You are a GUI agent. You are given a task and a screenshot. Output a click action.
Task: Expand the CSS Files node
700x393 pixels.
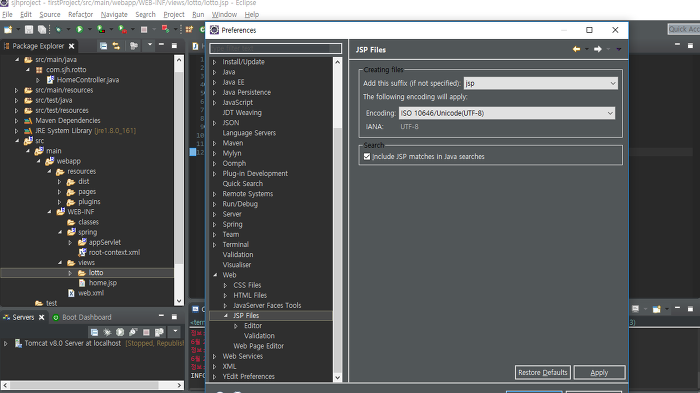click(x=225, y=285)
